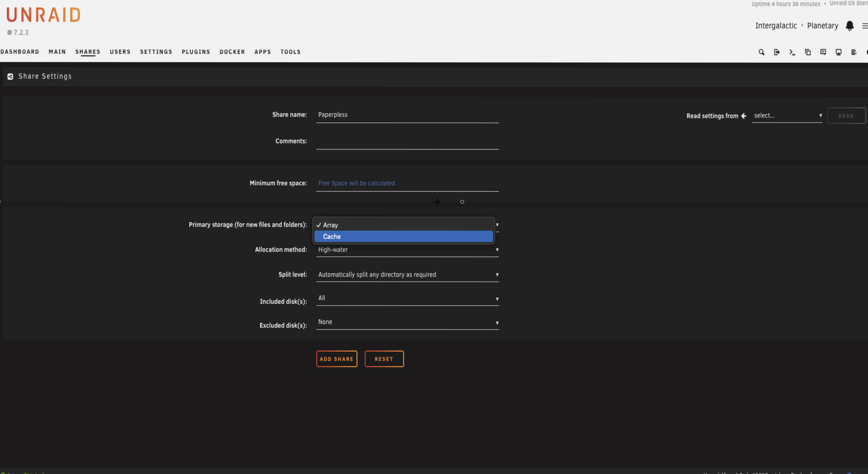Click the feedback speech bubble icon
The width and height of the screenshot is (868, 474).
(x=823, y=52)
